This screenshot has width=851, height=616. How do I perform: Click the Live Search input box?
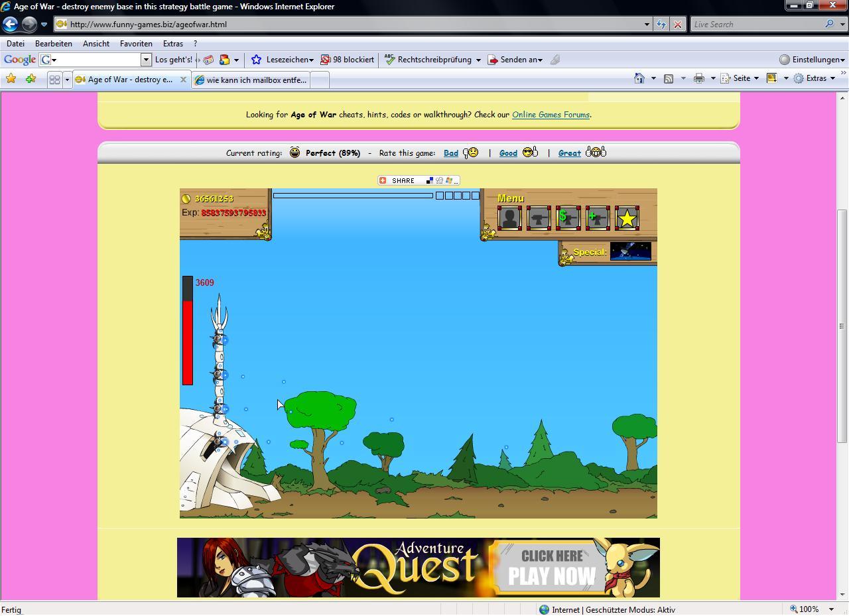[x=756, y=25]
